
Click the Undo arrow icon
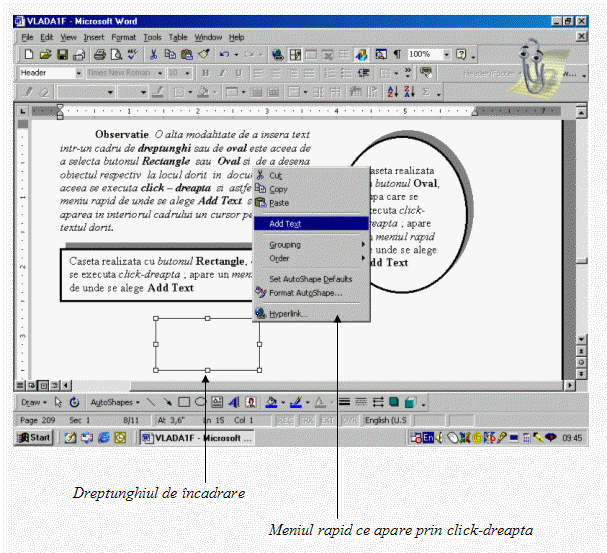pyautogui.click(x=224, y=55)
